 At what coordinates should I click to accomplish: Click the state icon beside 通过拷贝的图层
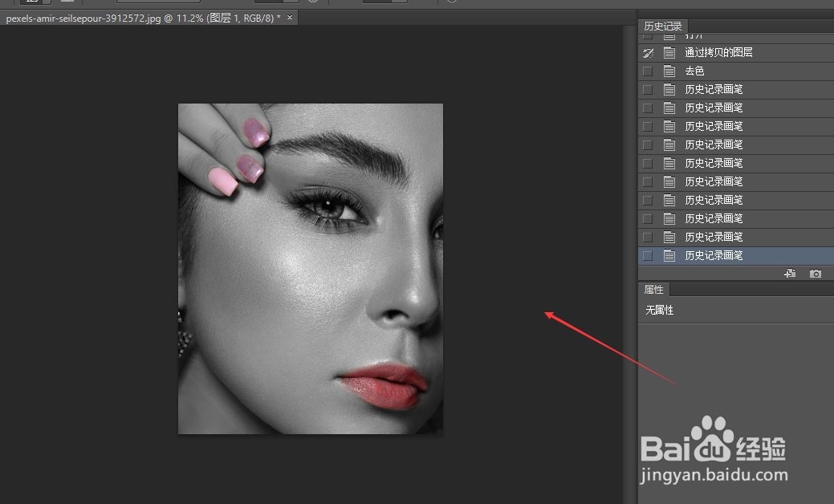[x=669, y=53]
